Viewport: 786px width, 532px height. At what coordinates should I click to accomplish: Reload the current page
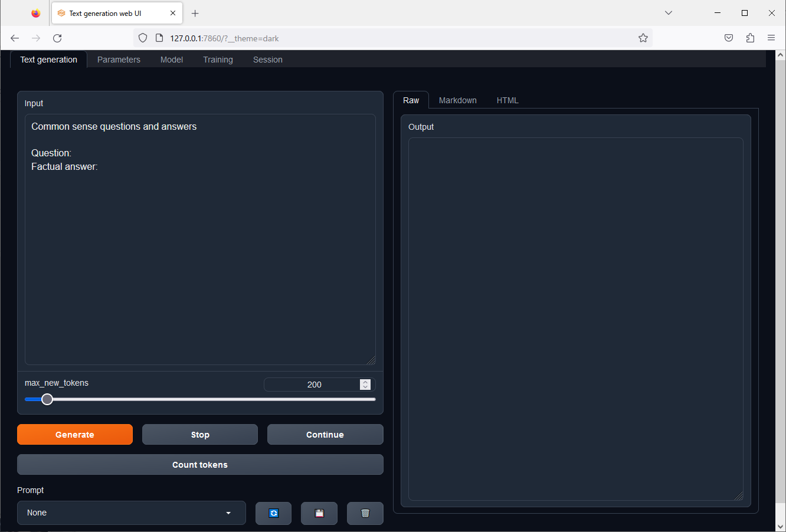point(57,38)
